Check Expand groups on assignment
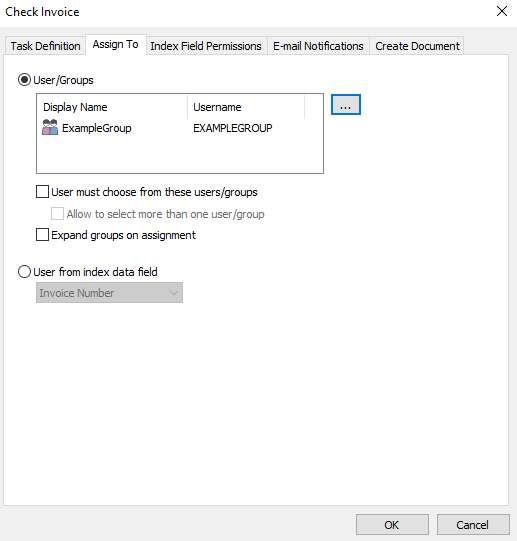Image resolution: width=517 pixels, height=541 pixels. click(x=42, y=235)
